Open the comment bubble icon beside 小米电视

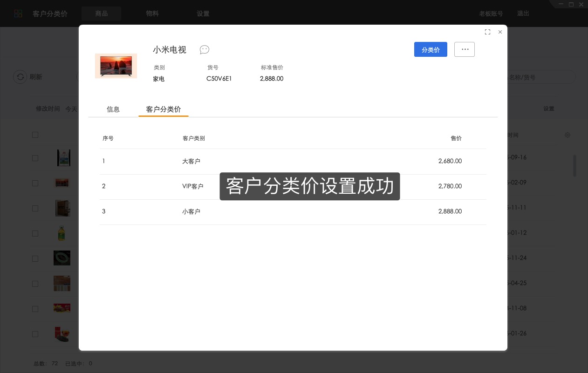[x=205, y=50]
